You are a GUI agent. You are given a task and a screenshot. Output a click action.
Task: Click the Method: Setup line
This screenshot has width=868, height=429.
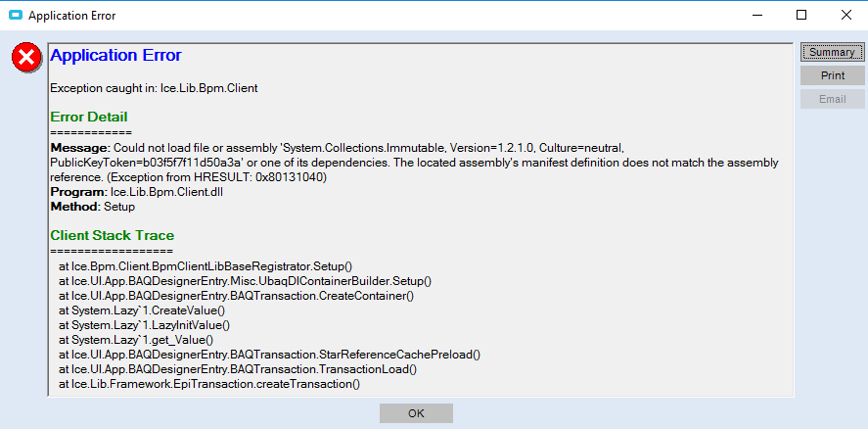[93, 207]
